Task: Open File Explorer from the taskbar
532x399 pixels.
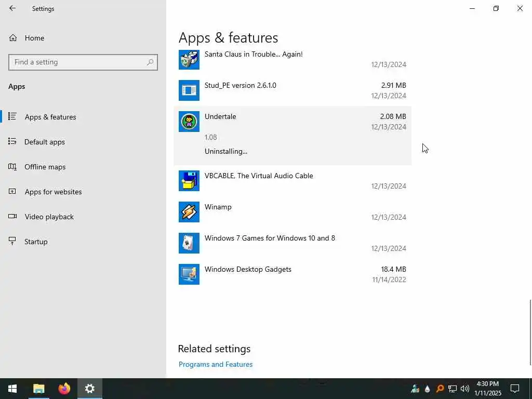Action: point(38,389)
